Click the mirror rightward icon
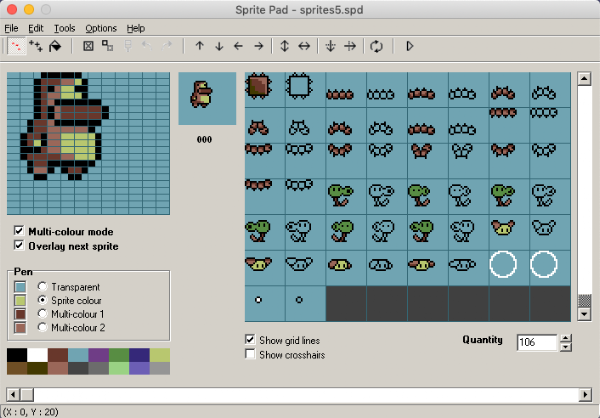The image size is (600, 418). click(x=350, y=46)
